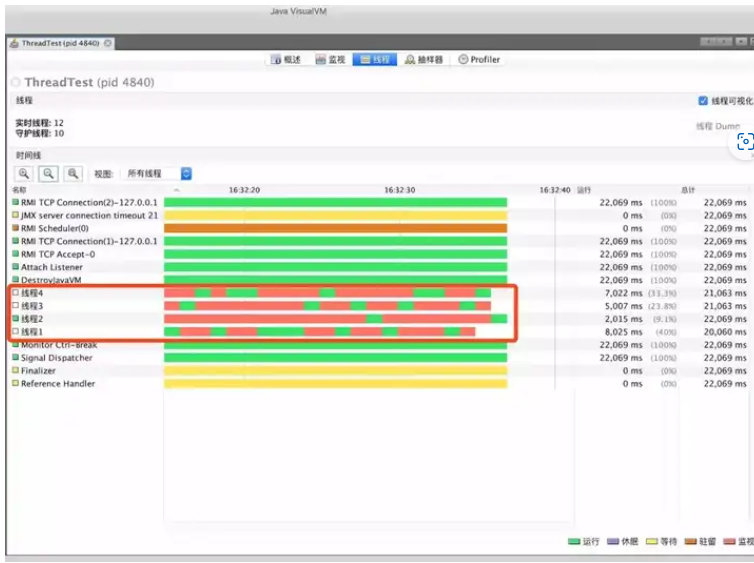
Task: Click the 16:32:40 timeline marker
Action: pos(555,190)
